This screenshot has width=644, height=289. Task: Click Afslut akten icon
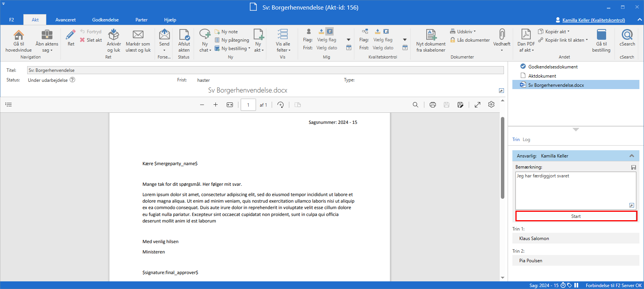pos(184,35)
